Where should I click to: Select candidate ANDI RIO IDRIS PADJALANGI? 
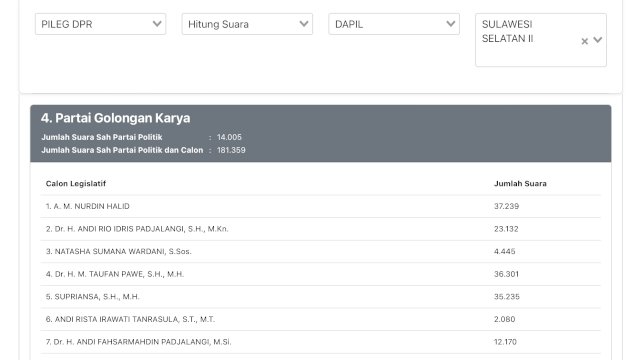point(137,229)
